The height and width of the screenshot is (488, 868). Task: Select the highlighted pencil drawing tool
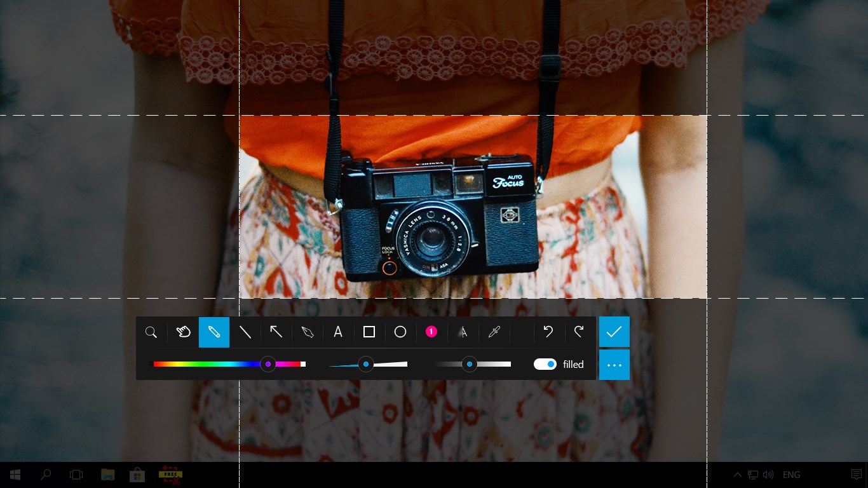coord(214,332)
